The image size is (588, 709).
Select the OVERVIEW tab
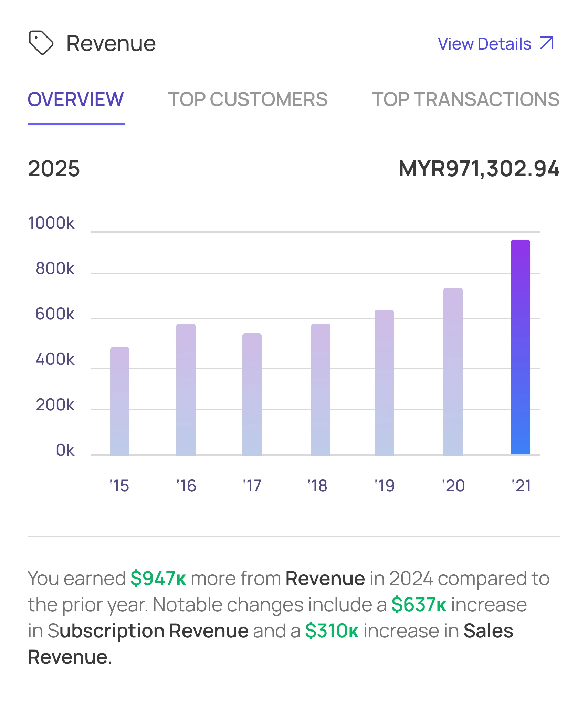click(76, 100)
